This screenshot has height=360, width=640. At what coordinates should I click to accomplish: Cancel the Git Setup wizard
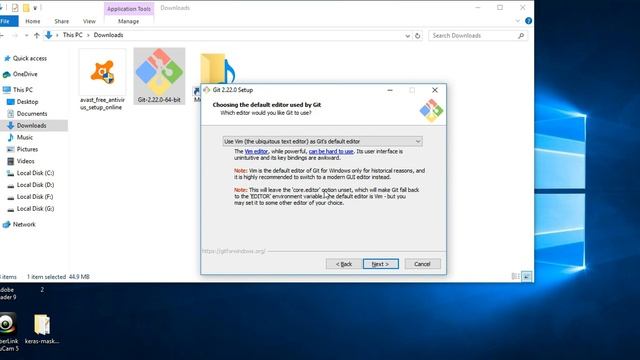pos(422,264)
